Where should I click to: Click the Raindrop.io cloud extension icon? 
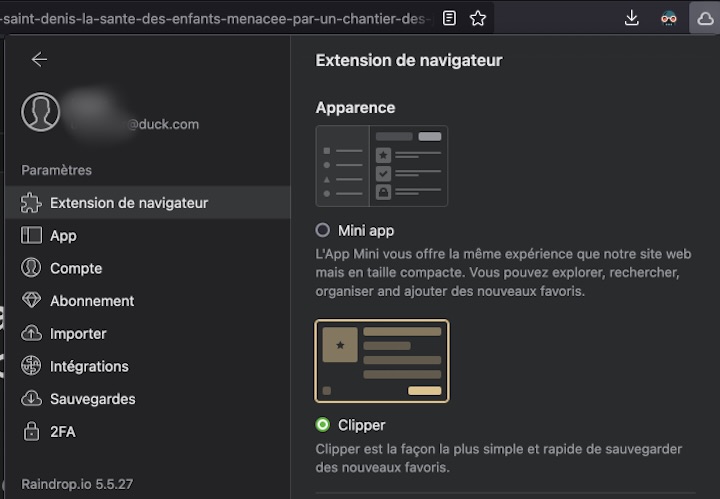tap(705, 18)
